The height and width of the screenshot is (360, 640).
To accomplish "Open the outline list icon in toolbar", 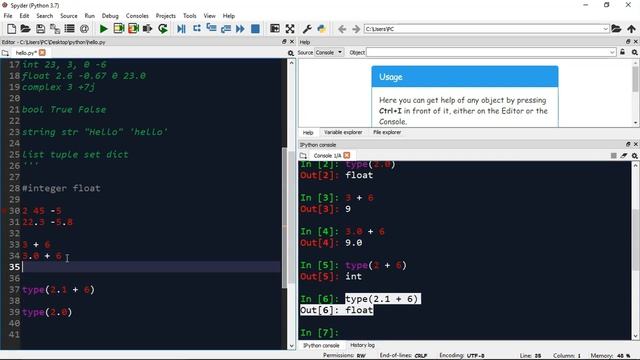I will tap(69, 29).
